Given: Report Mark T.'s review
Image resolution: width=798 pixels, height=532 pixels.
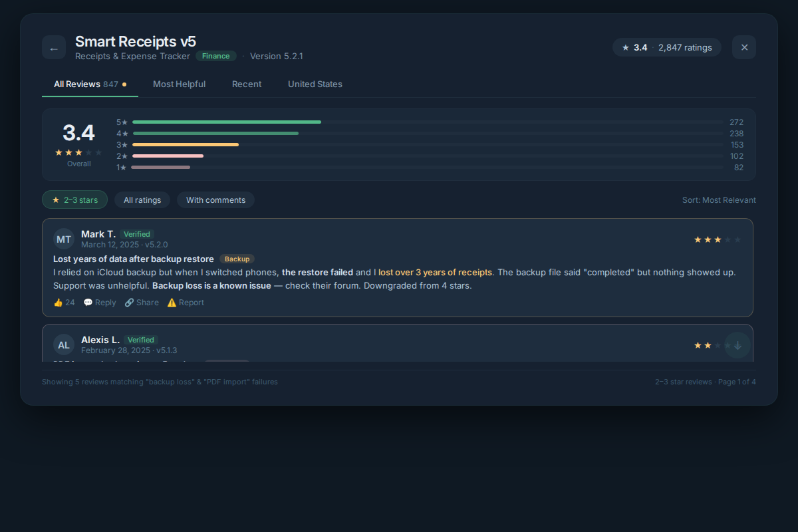Looking at the screenshot, I should pos(186,303).
